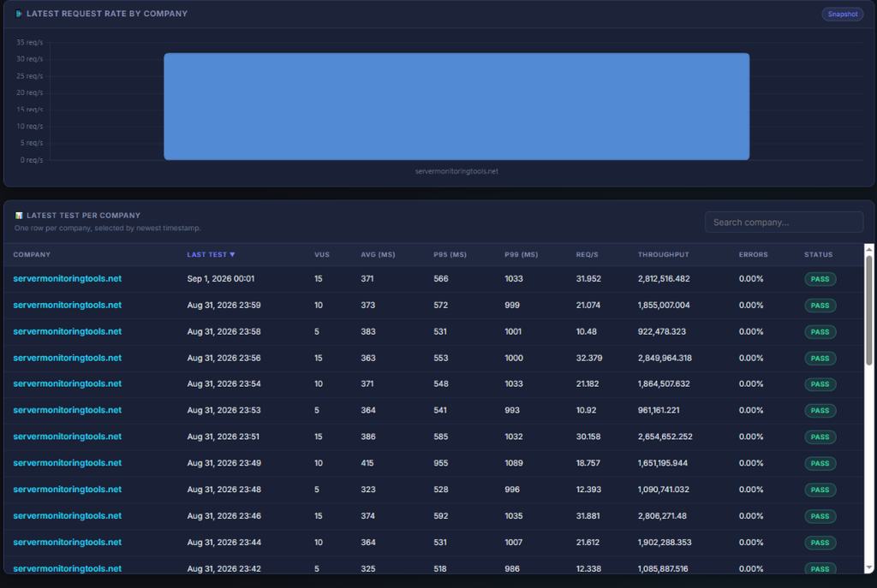
Task: Select the 'Sep 1, 2026 00:01' timestamp cell
Action: click(x=220, y=278)
